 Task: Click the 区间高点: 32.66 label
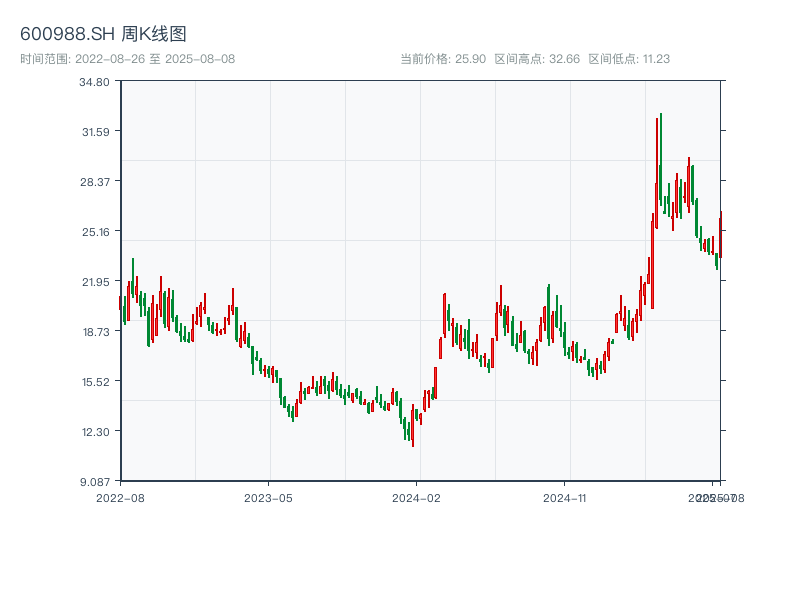click(537, 59)
